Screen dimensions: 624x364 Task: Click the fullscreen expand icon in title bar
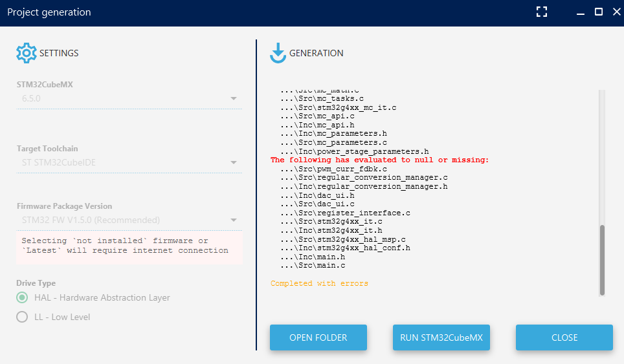pyautogui.click(x=542, y=12)
